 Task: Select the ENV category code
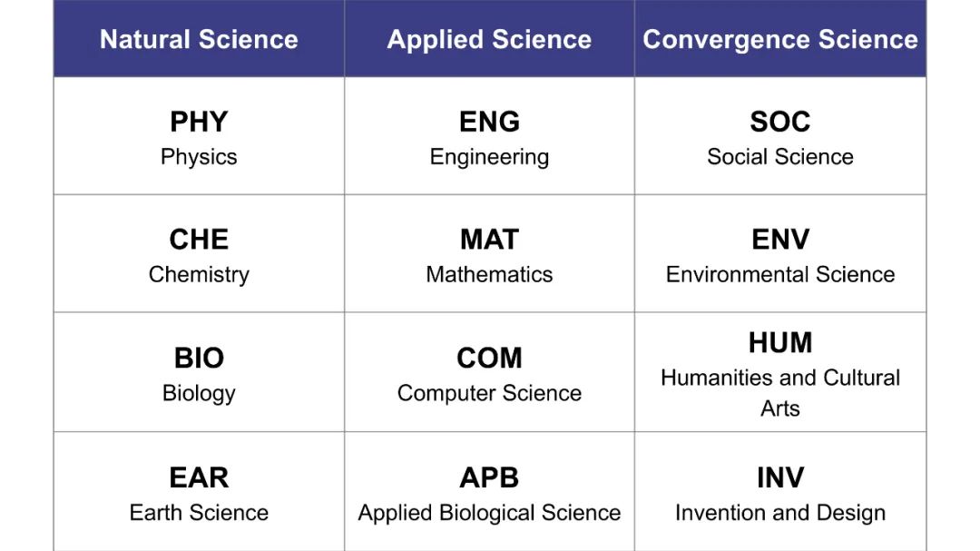(780, 240)
